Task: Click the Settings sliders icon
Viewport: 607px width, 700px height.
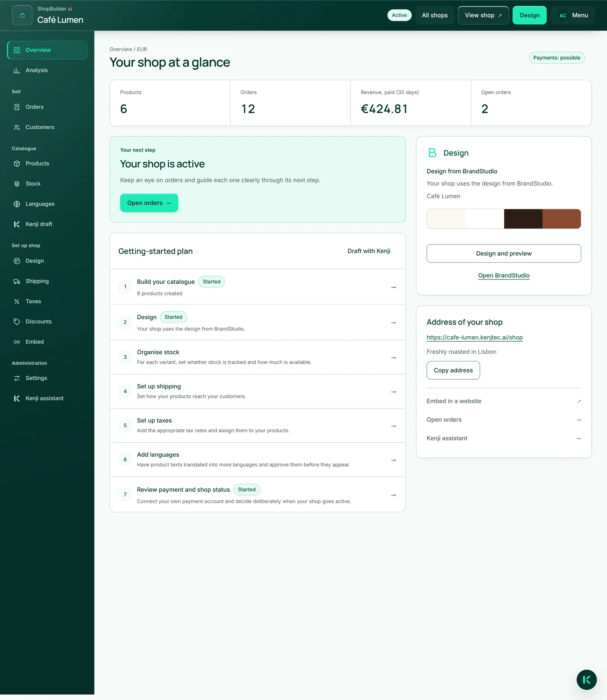Action: click(x=17, y=378)
